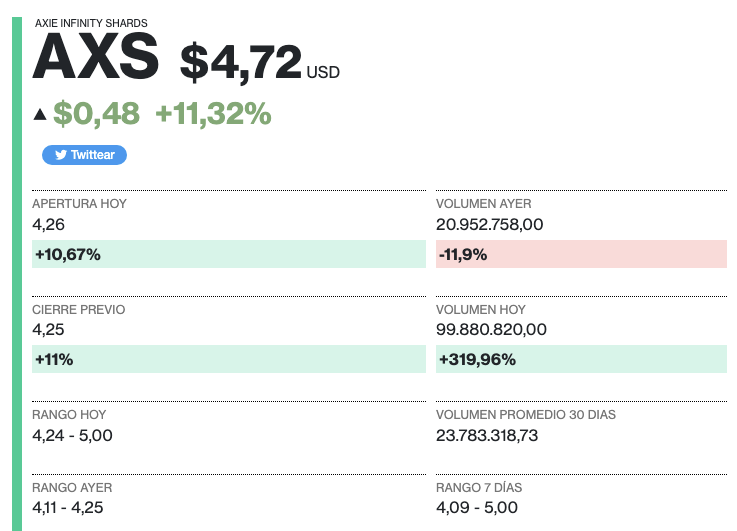Click the +11,32% percentage change
This screenshot has height=531, width=737.
click(x=213, y=114)
